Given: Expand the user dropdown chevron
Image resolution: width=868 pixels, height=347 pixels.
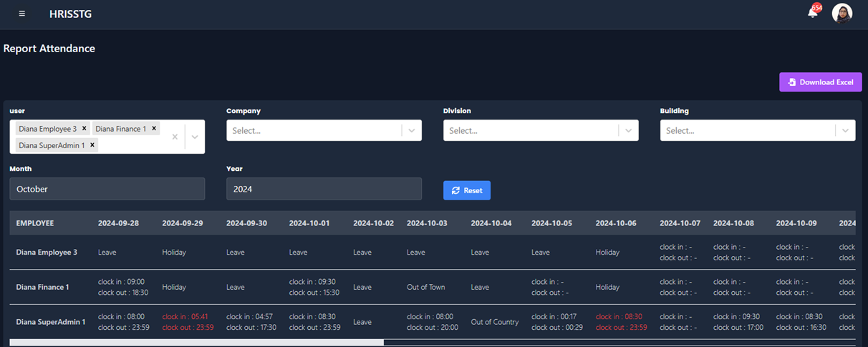Looking at the screenshot, I should pyautogui.click(x=195, y=137).
